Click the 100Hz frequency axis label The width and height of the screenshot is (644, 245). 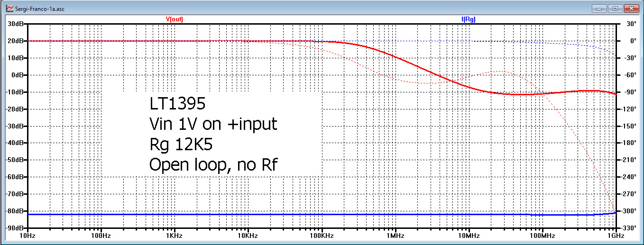(x=101, y=236)
